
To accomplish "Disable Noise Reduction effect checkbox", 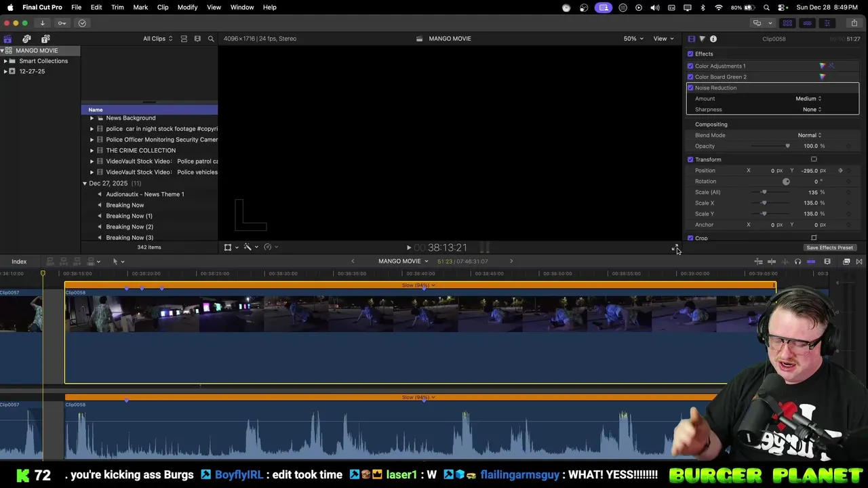I will pos(690,87).
